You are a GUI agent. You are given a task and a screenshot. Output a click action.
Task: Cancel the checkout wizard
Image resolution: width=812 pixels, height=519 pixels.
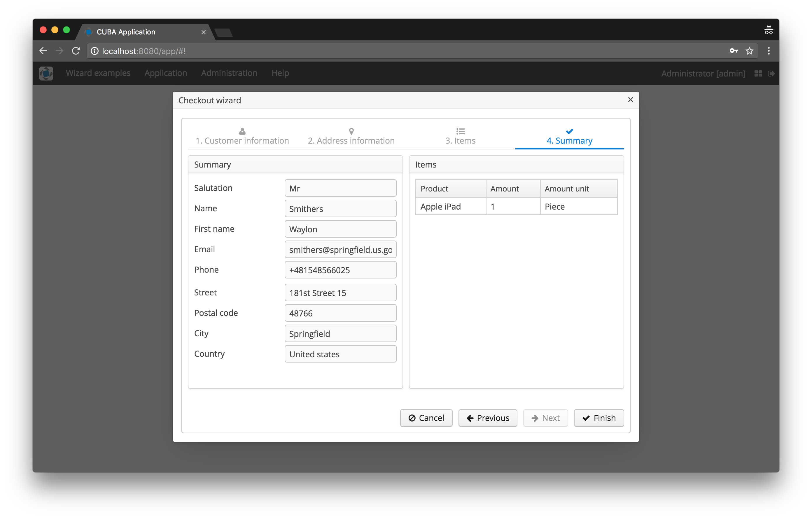point(426,418)
